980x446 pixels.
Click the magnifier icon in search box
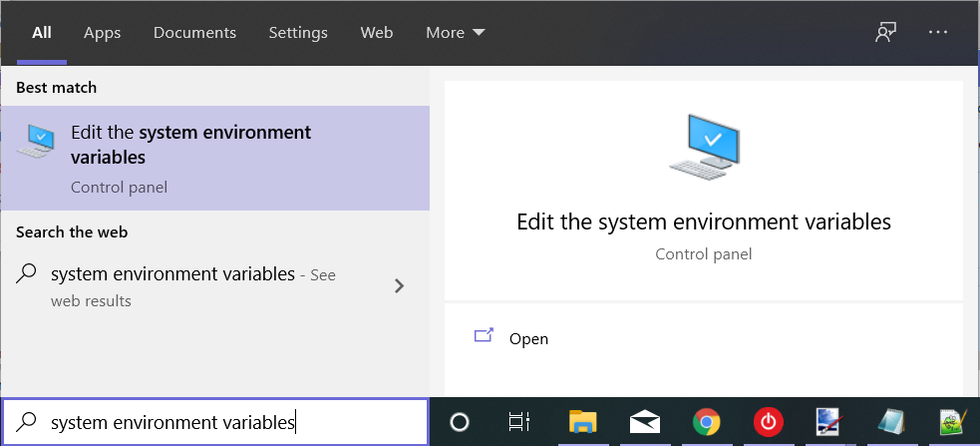25,423
